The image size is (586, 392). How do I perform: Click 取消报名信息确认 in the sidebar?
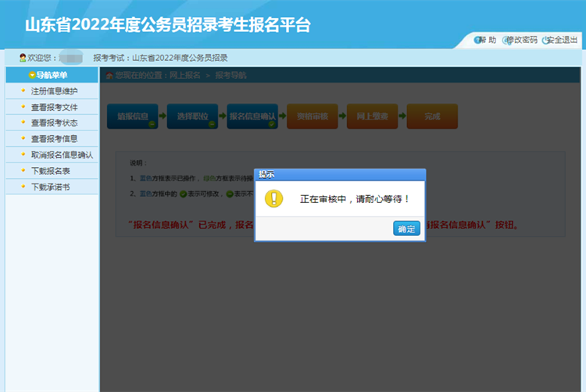[x=62, y=155]
